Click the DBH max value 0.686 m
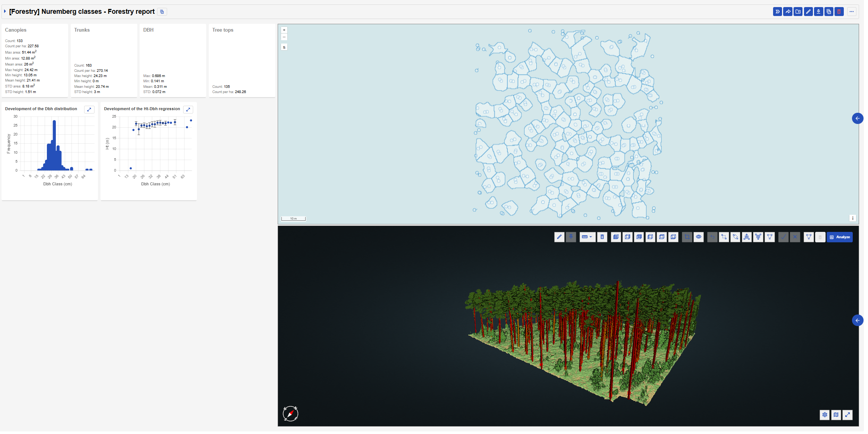The width and height of the screenshot is (868, 434). click(159, 76)
